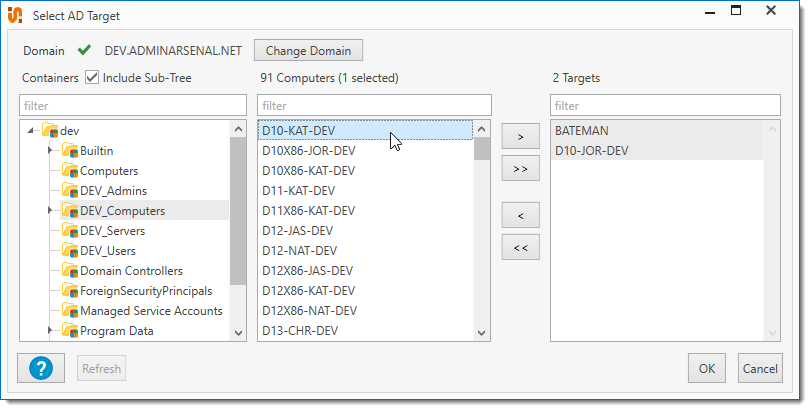Remove all targets with the << button

pos(520,248)
